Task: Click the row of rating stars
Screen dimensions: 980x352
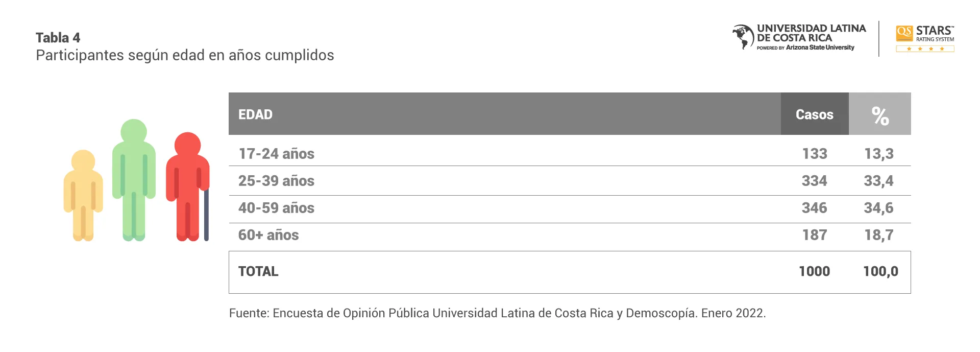Action: [925, 49]
